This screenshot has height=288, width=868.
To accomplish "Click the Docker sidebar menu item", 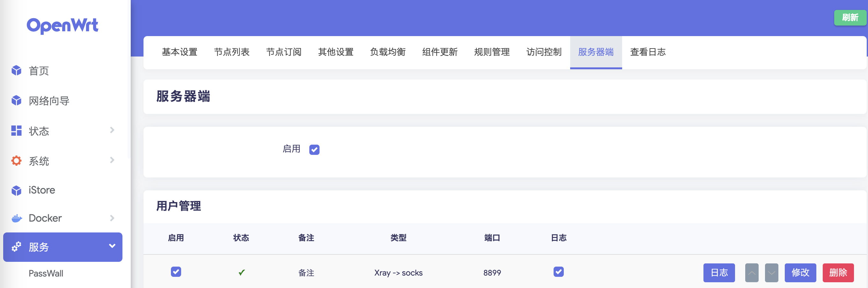I will point(63,218).
